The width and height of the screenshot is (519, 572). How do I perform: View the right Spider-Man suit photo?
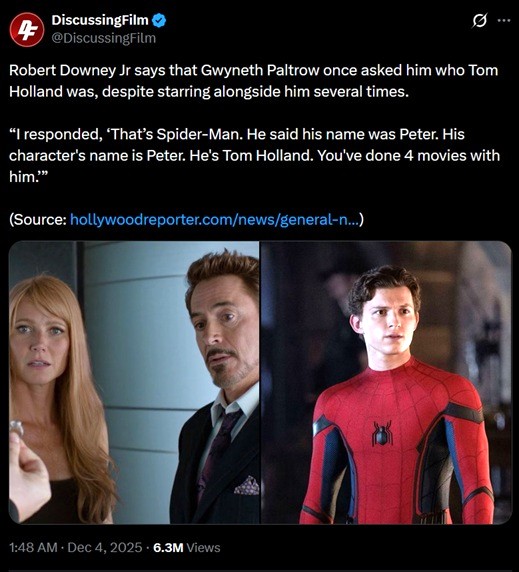pos(386,382)
